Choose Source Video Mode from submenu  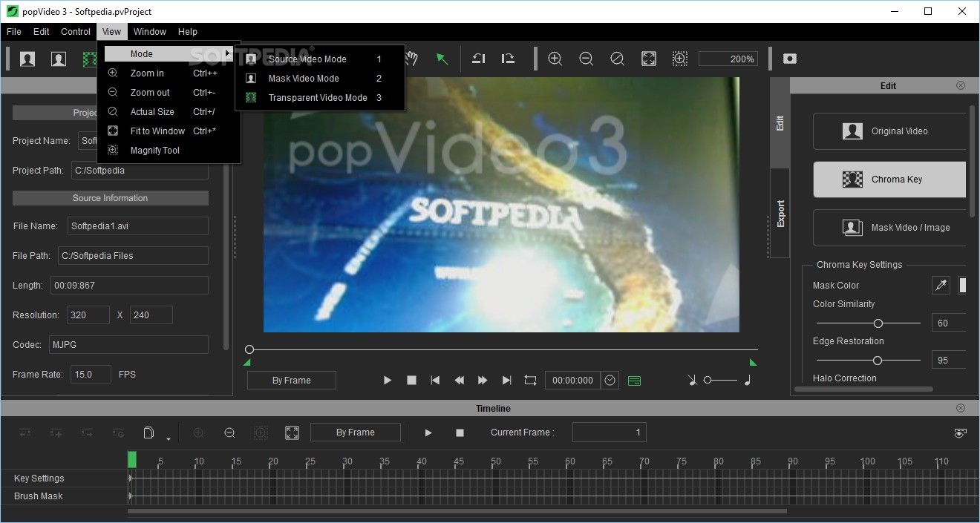[x=319, y=59]
